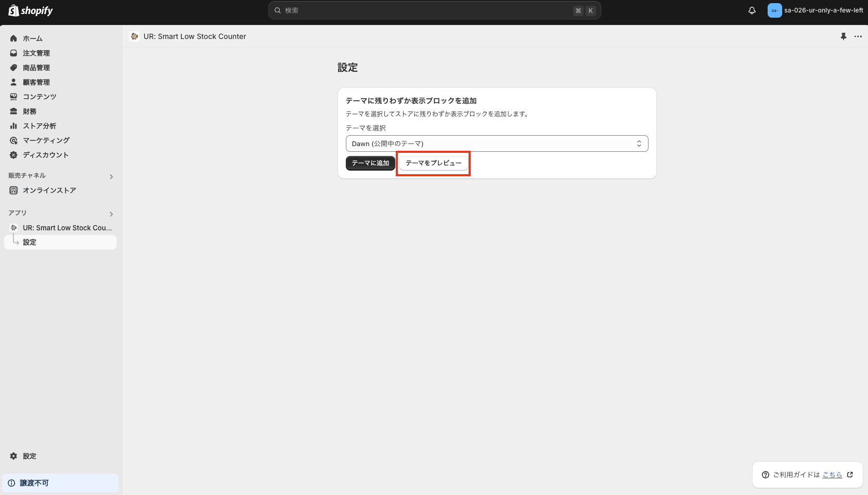This screenshot has width=868, height=495.
Task: Click the オンラインストア storefront icon
Action: tap(14, 190)
